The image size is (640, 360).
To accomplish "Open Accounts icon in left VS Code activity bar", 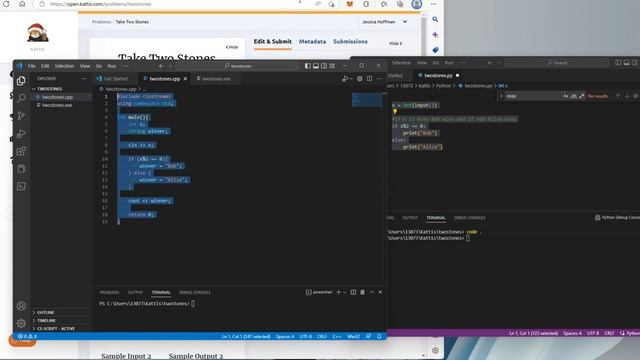I will click(21, 306).
